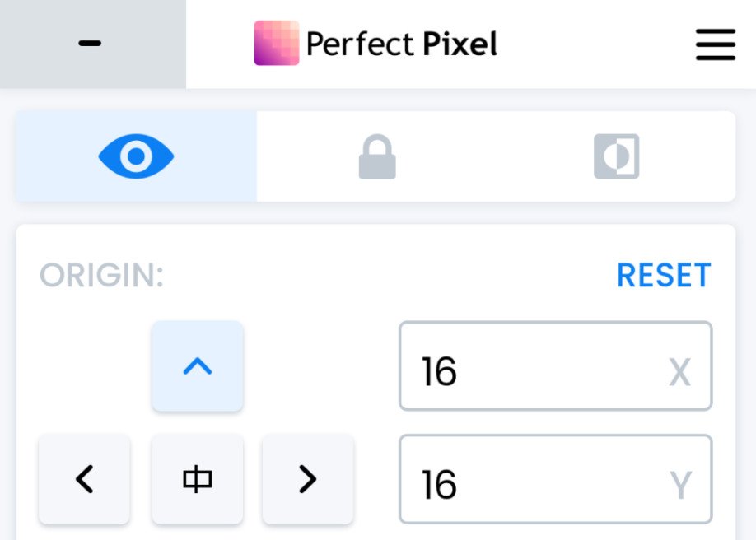
Task: Click RESET to reset origin
Action: click(663, 276)
